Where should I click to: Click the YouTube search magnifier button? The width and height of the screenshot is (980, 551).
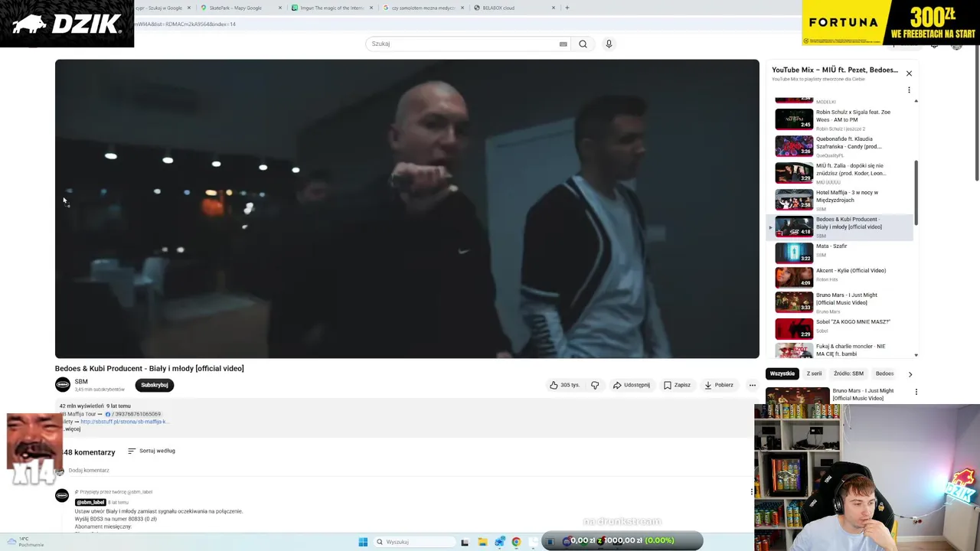tap(583, 44)
